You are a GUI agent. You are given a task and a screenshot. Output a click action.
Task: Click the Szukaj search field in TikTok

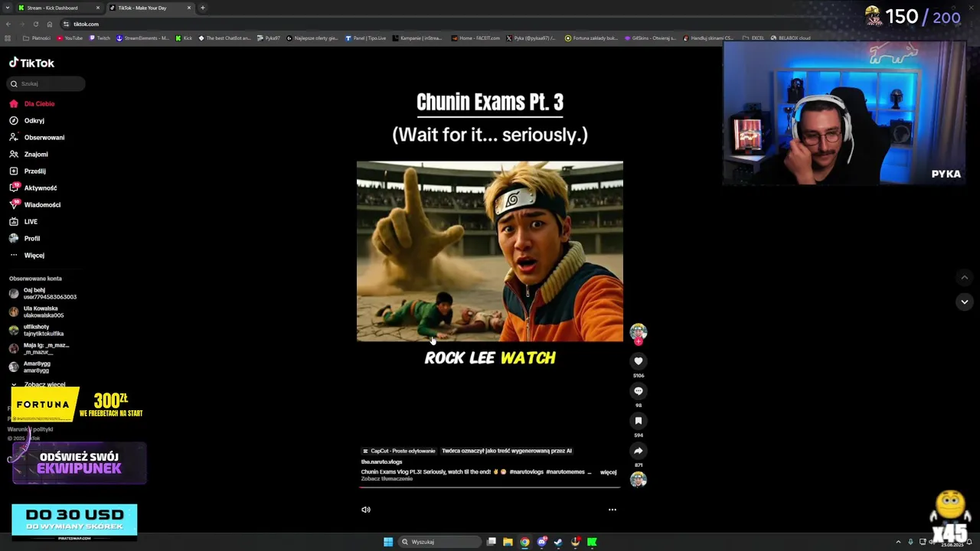coord(47,83)
